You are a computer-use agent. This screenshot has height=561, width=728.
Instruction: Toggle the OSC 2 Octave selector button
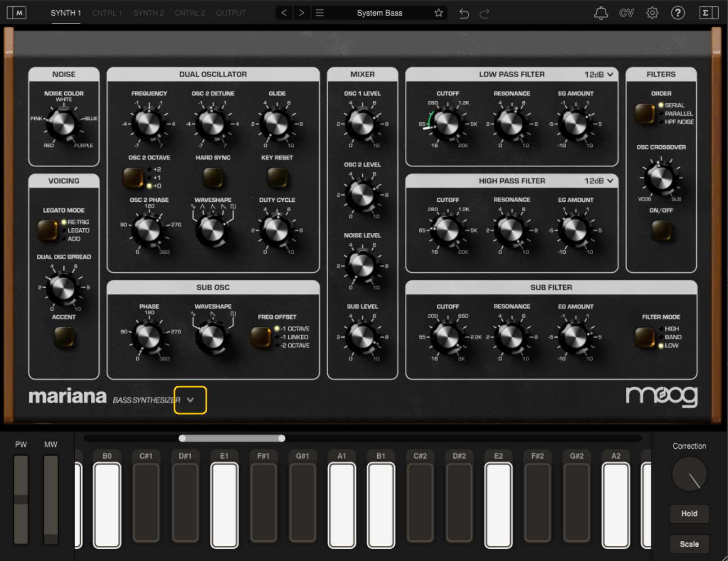(133, 177)
